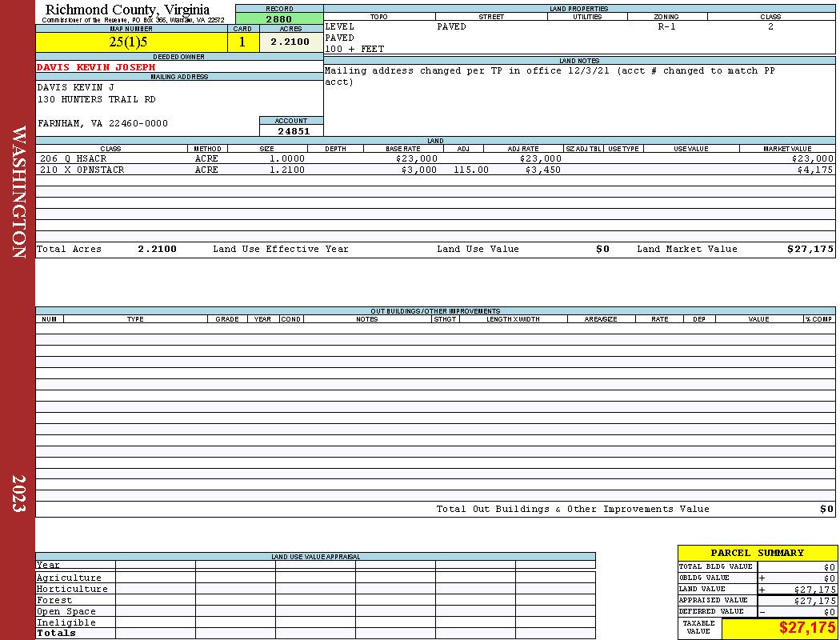Viewport: 840px width, 640px height.
Task: Click the Richmond County, Virginia title
Action: click(127, 10)
